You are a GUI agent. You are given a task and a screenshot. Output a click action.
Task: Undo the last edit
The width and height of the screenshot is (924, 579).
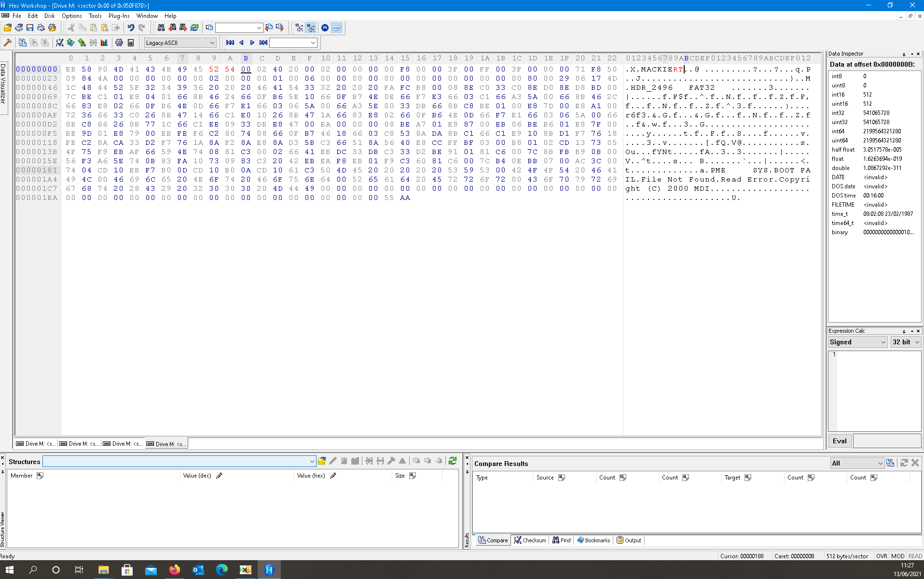[131, 28]
